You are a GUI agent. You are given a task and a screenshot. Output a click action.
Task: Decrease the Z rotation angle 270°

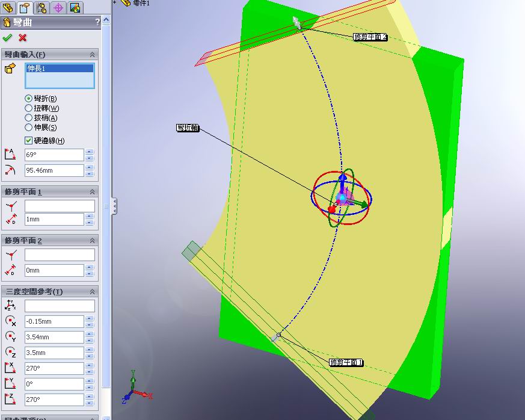click(x=89, y=403)
